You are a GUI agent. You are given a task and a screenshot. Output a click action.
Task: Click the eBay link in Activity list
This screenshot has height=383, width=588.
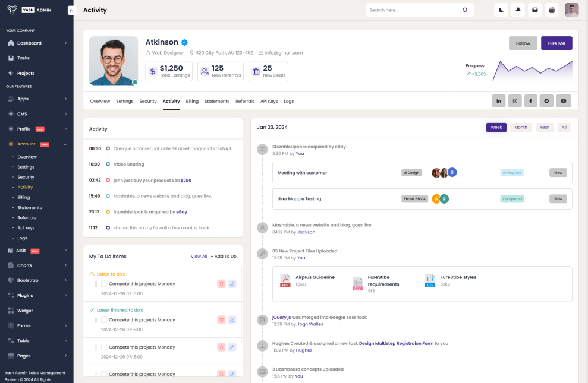click(x=181, y=212)
